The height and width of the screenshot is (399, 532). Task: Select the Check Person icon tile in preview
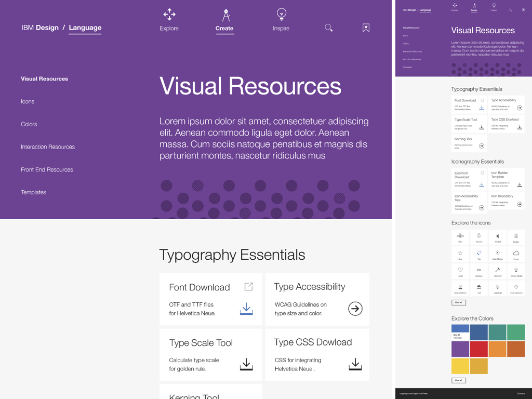(460, 288)
